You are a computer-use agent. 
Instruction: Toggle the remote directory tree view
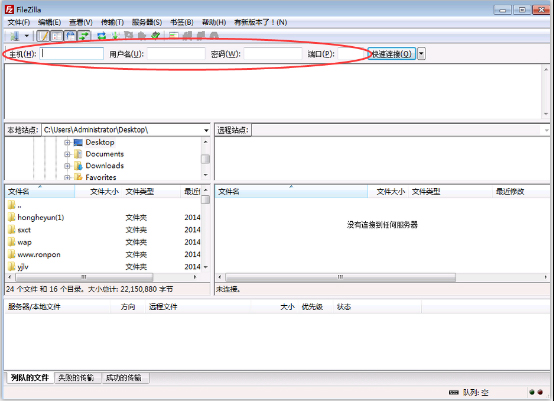point(70,36)
